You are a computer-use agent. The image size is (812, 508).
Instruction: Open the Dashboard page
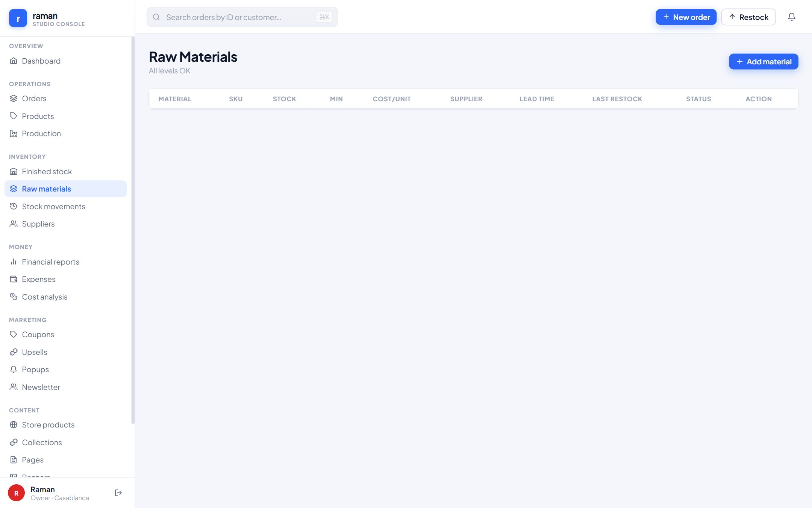pyautogui.click(x=65, y=61)
